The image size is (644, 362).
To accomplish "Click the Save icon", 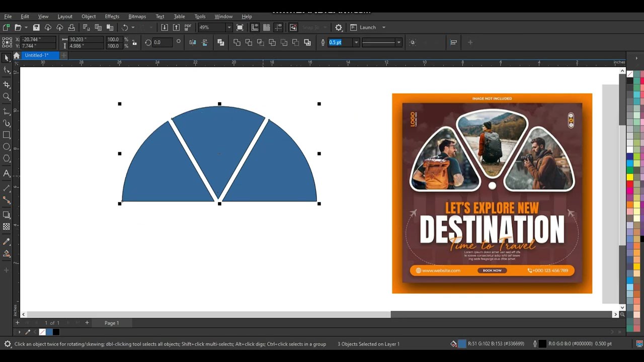I will tap(36, 27).
